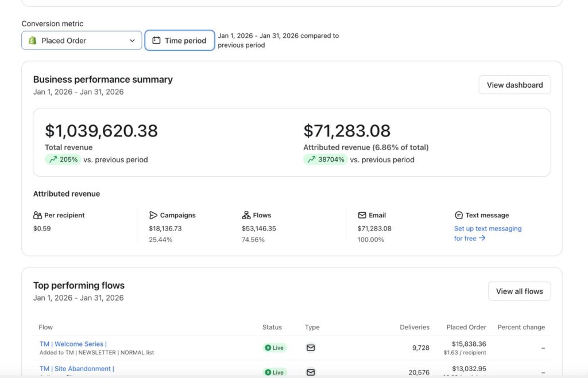This screenshot has height=378, width=588.
Task: Click the 38704% attributed revenue change badge
Action: [x=325, y=160]
